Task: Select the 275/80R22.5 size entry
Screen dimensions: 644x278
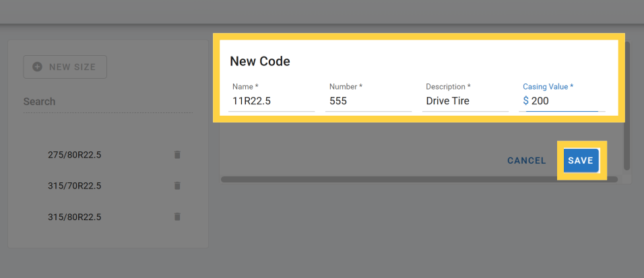Action: pos(75,155)
